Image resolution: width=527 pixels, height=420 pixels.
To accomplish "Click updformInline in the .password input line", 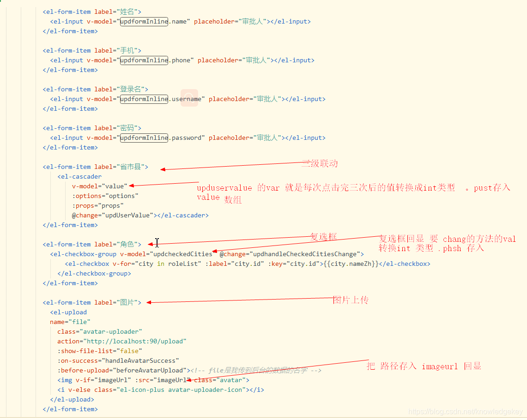I will [x=144, y=138].
